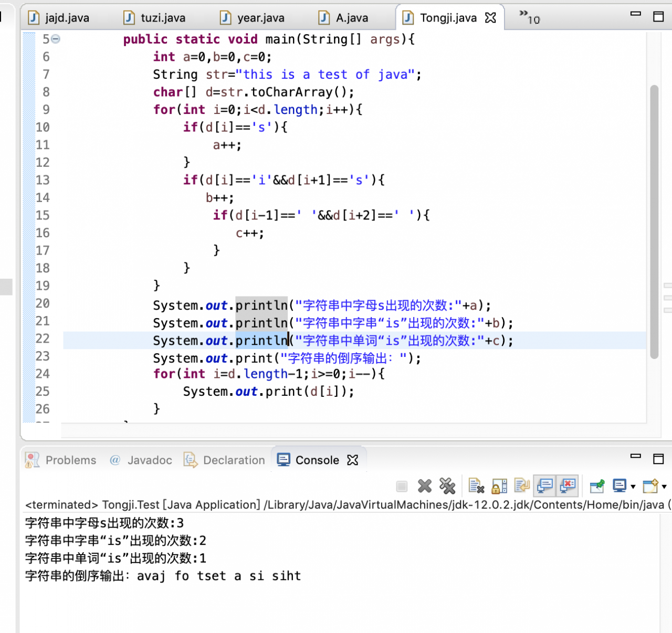Maximize the editor area
Viewport: 672px width, 633px height.
[x=658, y=16]
